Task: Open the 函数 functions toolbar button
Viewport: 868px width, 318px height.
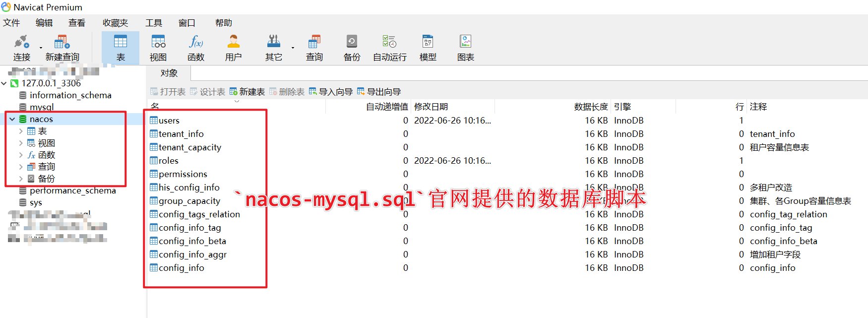Action: tap(196, 48)
